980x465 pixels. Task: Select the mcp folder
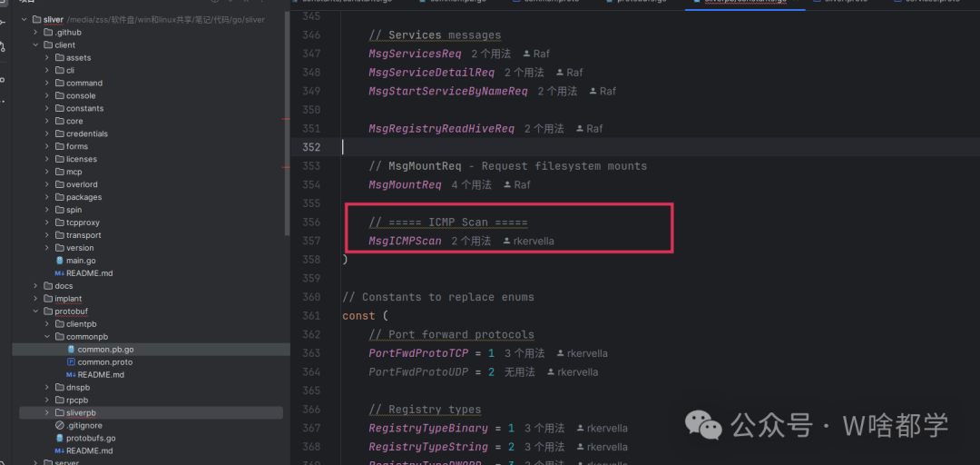[x=73, y=172]
